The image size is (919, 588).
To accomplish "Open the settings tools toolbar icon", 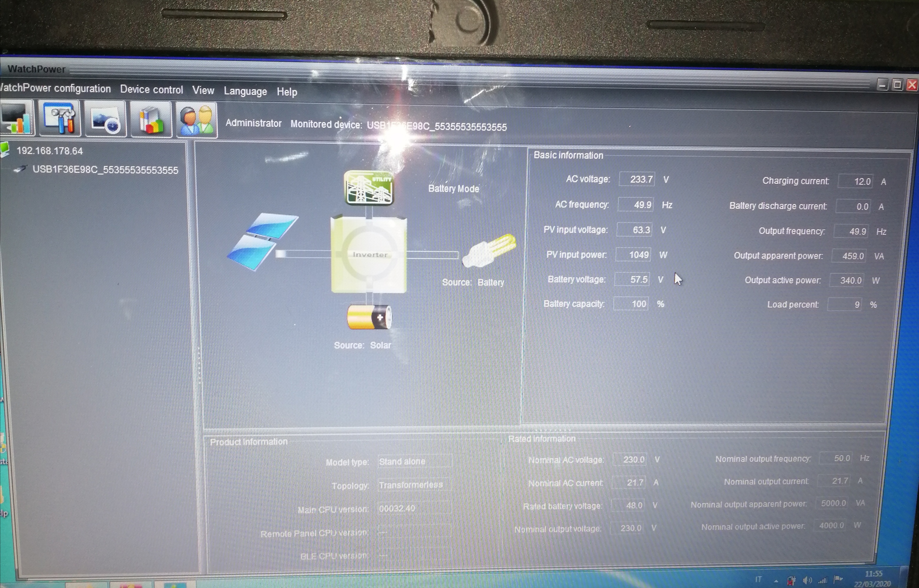I will pyautogui.click(x=60, y=118).
